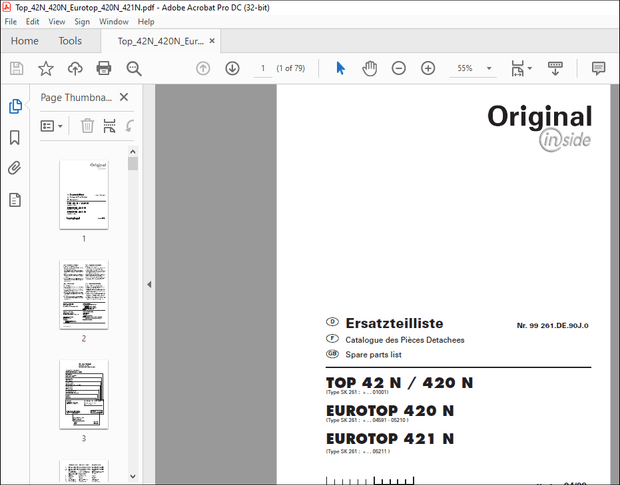Go to next page arrow
The width and height of the screenshot is (620, 485).
point(232,68)
